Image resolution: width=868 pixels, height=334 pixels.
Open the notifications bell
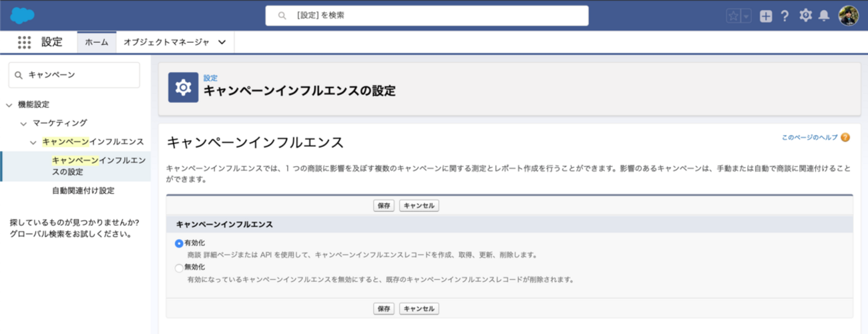click(825, 15)
